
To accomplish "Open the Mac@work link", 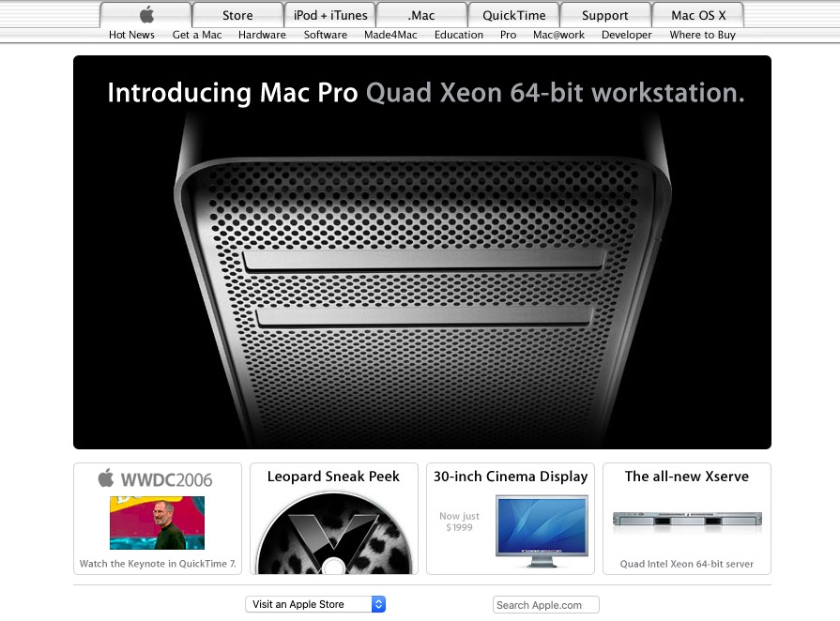I will pos(558,35).
